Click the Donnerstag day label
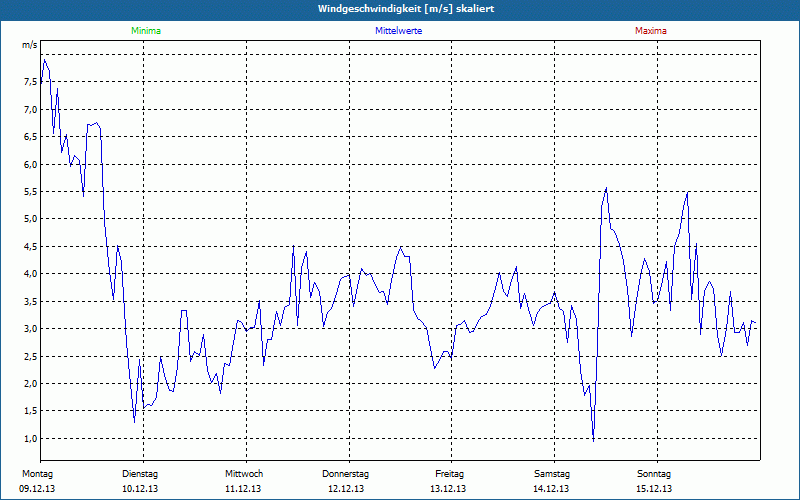The height and width of the screenshot is (500, 800). [x=345, y=474]
